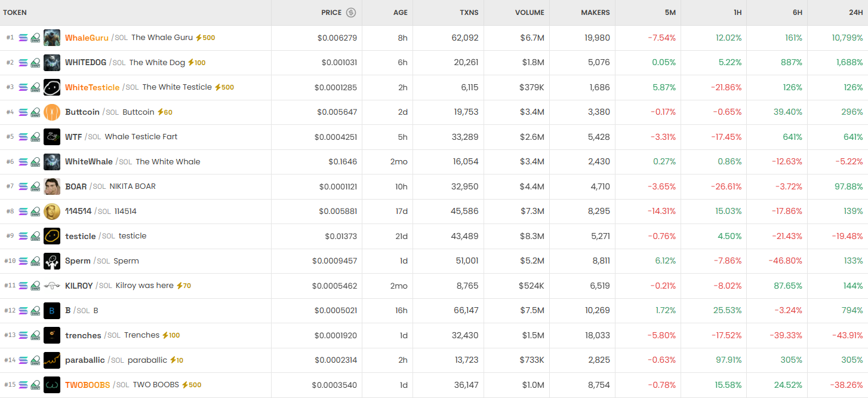Sort the table by AGE column

pyautogui.click(x=400, y=13)
